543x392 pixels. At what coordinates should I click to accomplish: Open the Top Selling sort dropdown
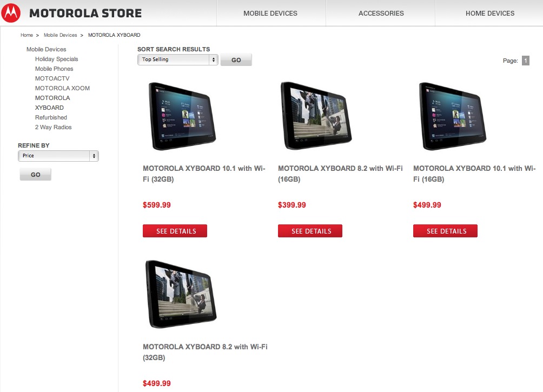click(177, 59)
